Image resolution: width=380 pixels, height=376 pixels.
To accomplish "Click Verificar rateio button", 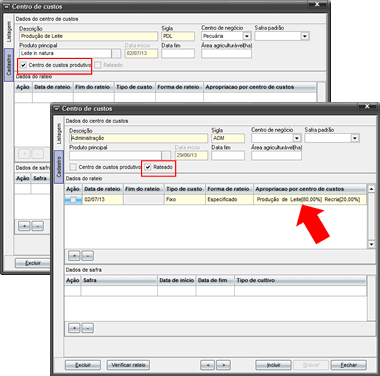I will 128,365.
